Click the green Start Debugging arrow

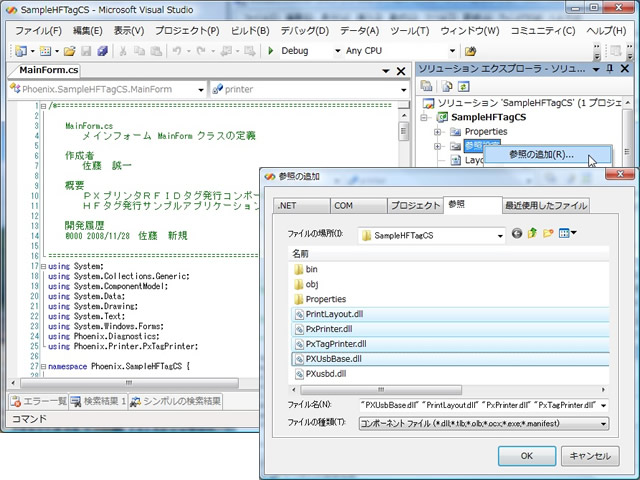[x=270, y=51]
